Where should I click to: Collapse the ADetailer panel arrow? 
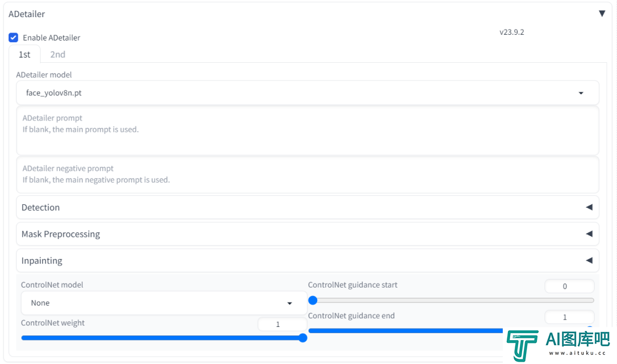(602, 14)
